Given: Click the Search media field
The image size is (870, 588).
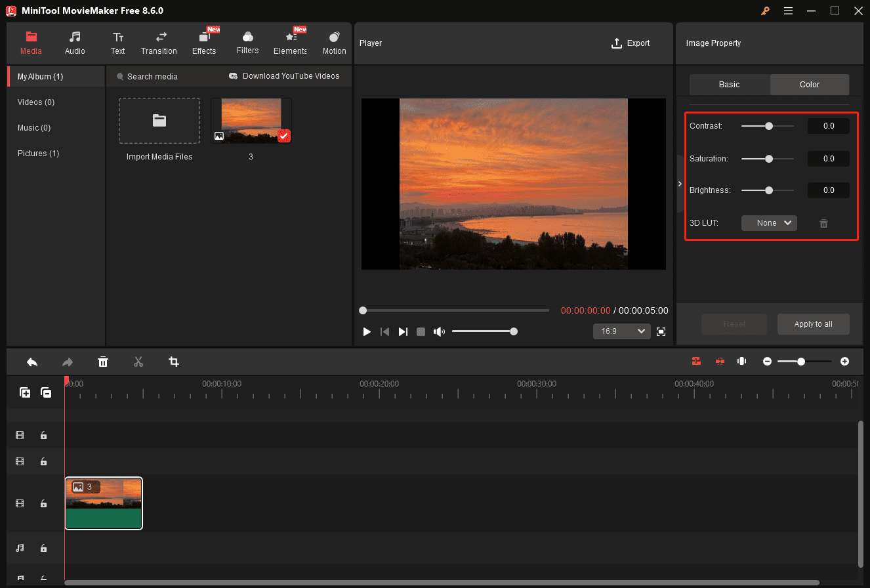Looking at the screenshot, I should 152,77.
